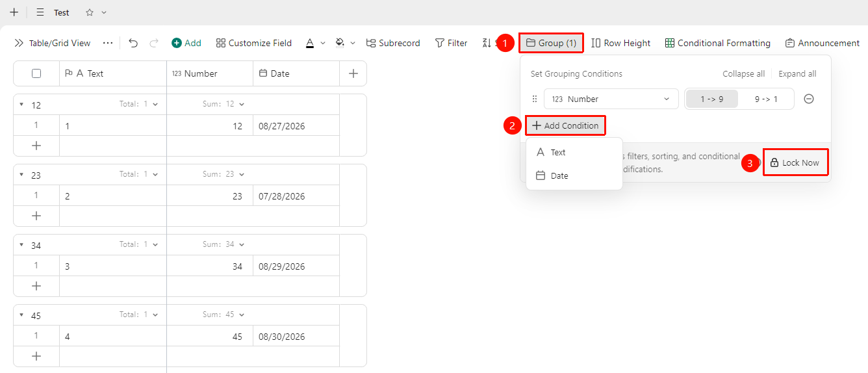Collapse group 23 triangle
868x373 pixels.
[21, 174]
